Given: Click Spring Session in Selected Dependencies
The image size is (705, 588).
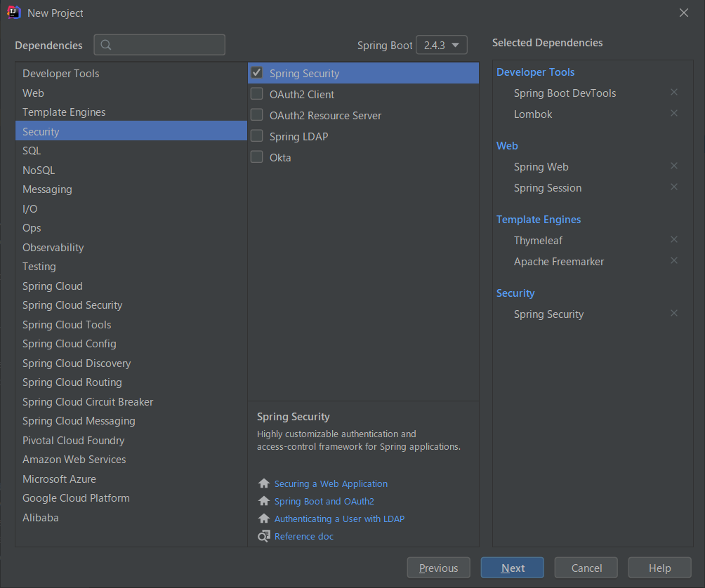Looking at the screenshot, I should click(548, 188).
